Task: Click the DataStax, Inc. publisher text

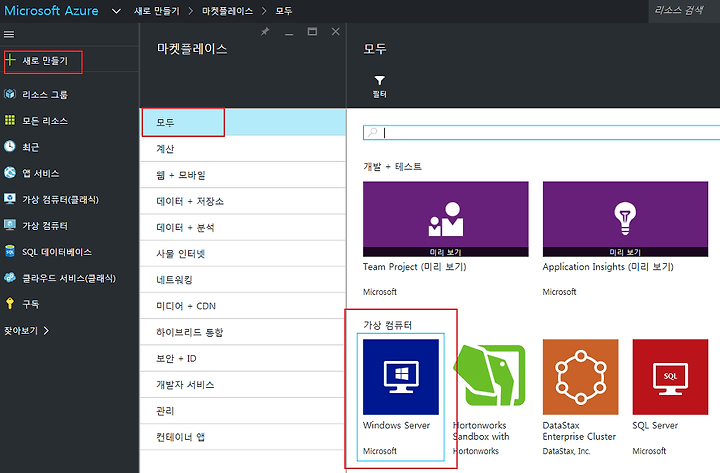Action: pyautogui.click(x=566, y=451)
